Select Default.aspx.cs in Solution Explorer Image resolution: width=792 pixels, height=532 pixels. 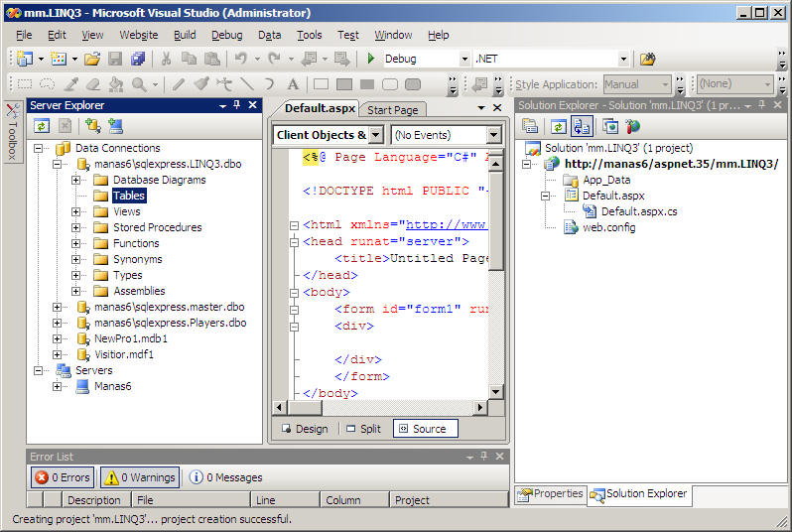point(639,211)
